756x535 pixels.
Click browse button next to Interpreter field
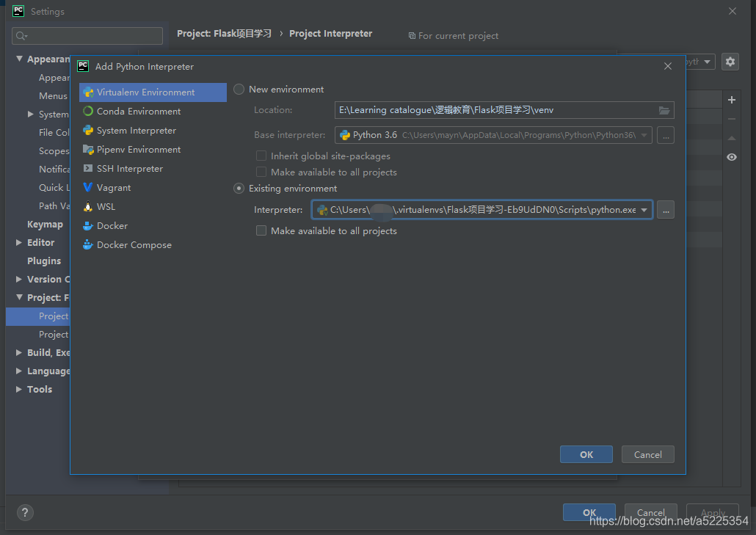pos(666,210)
